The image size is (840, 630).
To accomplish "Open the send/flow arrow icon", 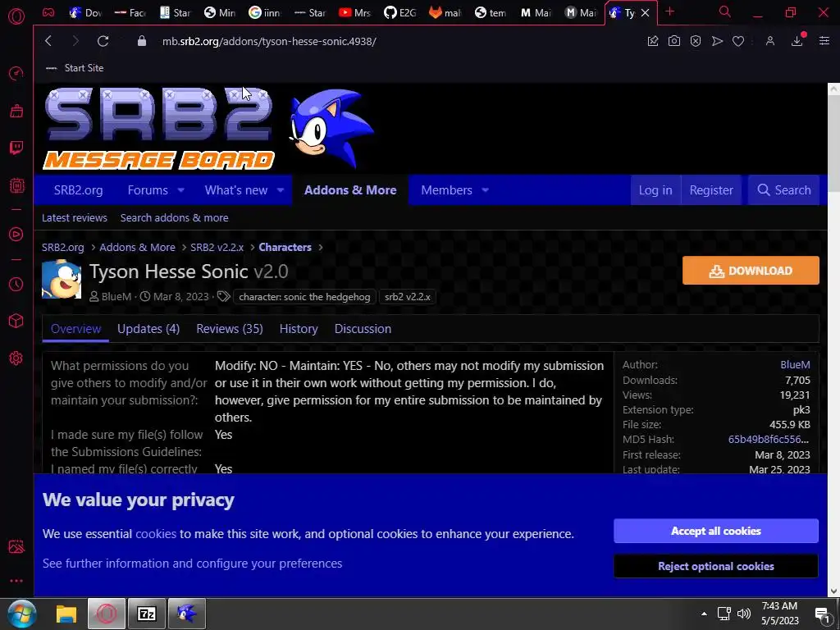I will pos(717,41).
